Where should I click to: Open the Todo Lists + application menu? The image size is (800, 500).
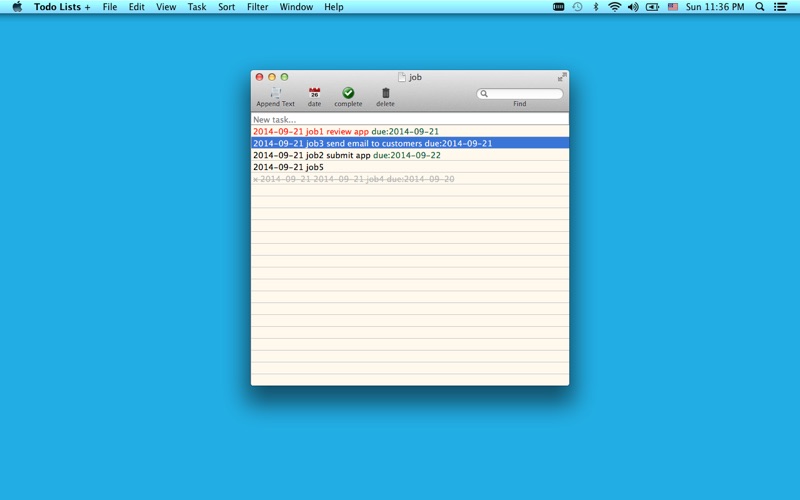(62, 7)
